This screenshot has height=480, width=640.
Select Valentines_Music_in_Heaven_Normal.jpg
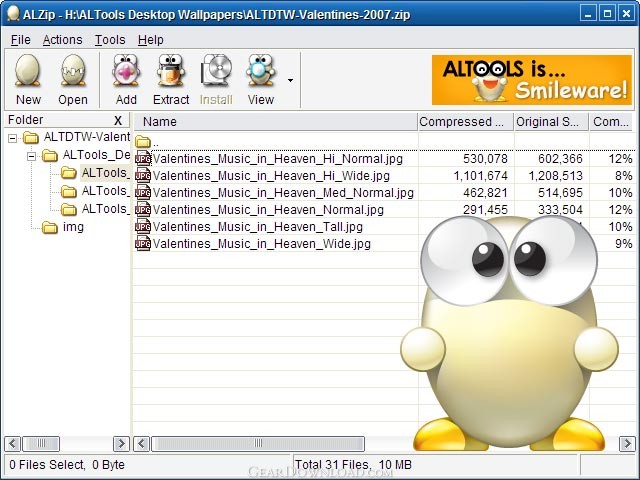(x=268, y=210)
